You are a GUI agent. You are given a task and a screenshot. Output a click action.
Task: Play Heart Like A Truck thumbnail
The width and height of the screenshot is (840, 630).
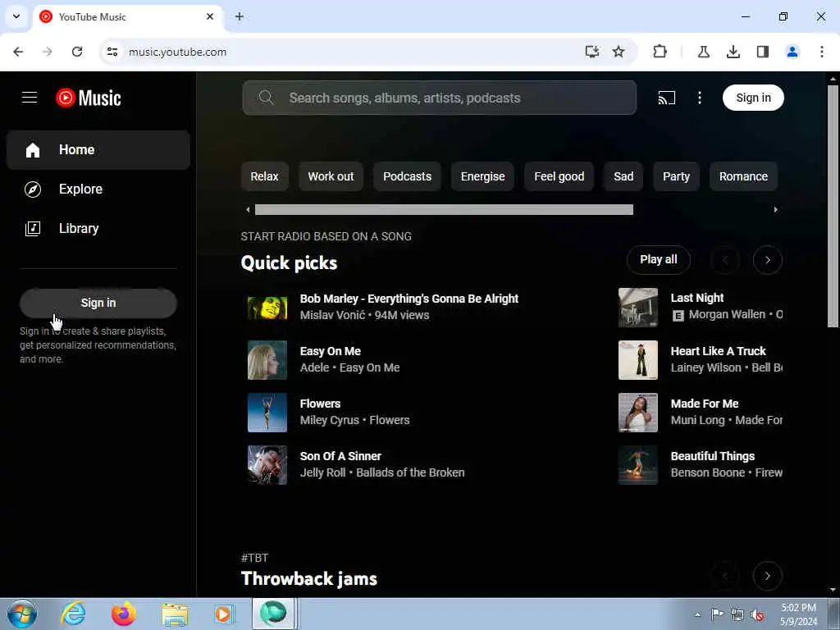[638, 360]
